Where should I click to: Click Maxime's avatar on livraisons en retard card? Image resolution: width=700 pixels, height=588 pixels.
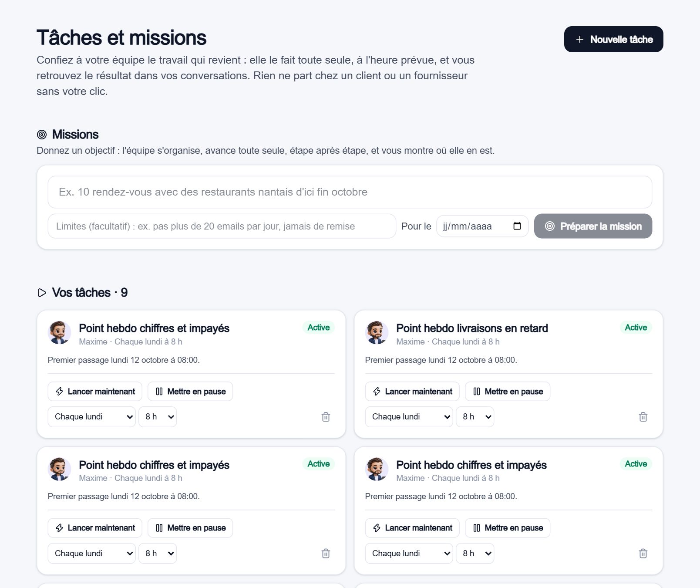click(377, 333)
